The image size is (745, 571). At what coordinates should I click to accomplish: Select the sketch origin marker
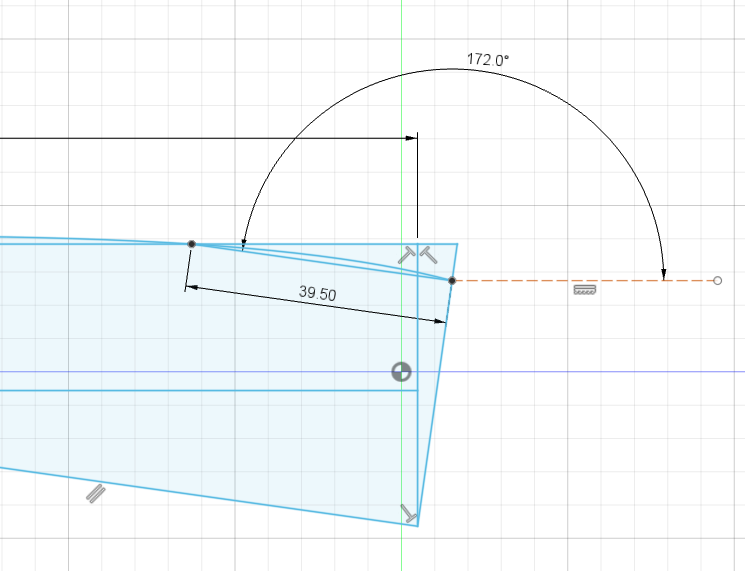[x=401, y=371]
